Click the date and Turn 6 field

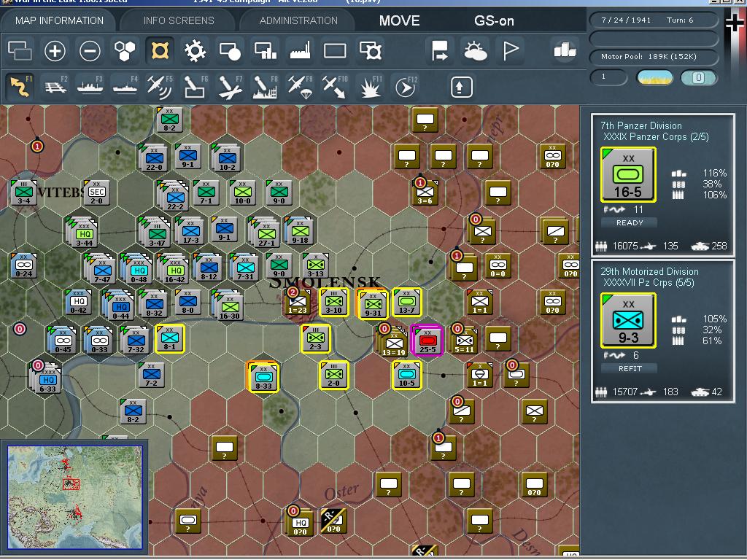tap(654, 20)
